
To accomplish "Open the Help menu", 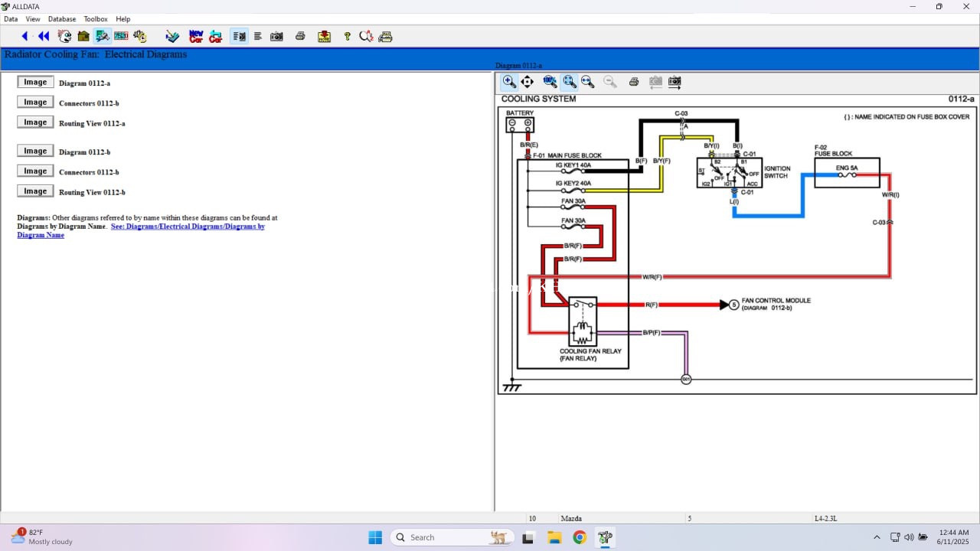I will point(123,18).
